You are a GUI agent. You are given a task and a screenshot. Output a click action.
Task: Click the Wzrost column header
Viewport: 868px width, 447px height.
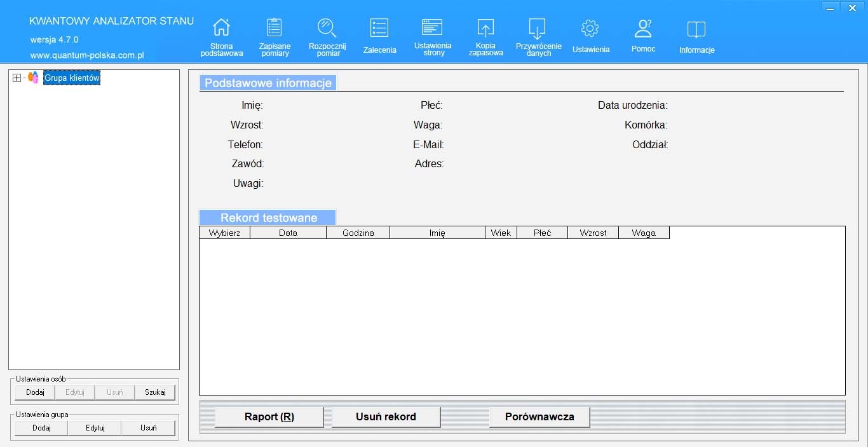pos(593,233)
